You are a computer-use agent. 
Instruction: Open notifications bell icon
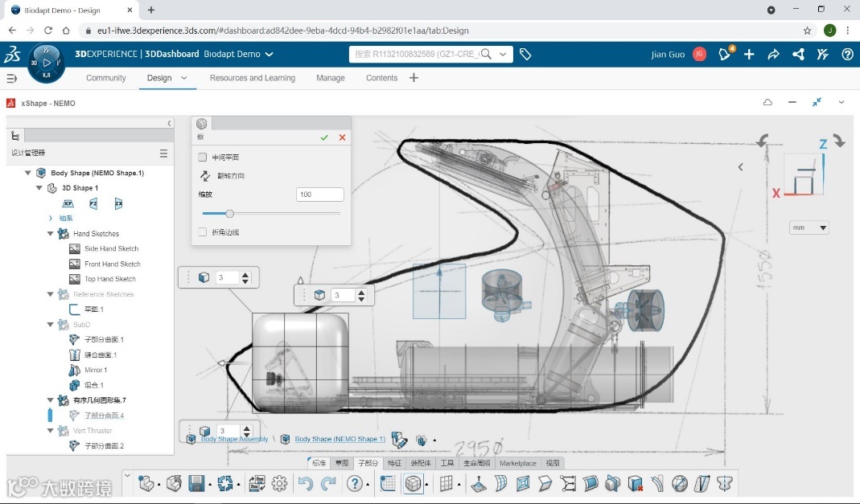pyautogui.click(x=725, y=54)
